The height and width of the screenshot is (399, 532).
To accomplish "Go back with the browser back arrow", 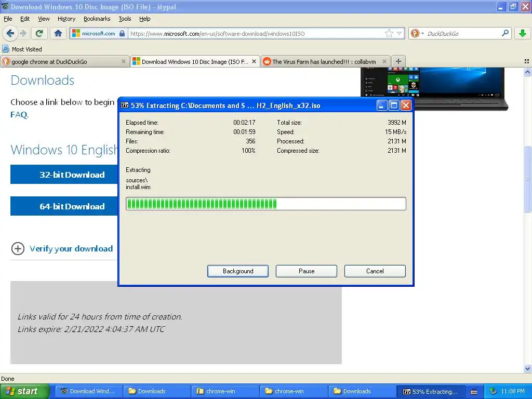I will click(10, 33).
